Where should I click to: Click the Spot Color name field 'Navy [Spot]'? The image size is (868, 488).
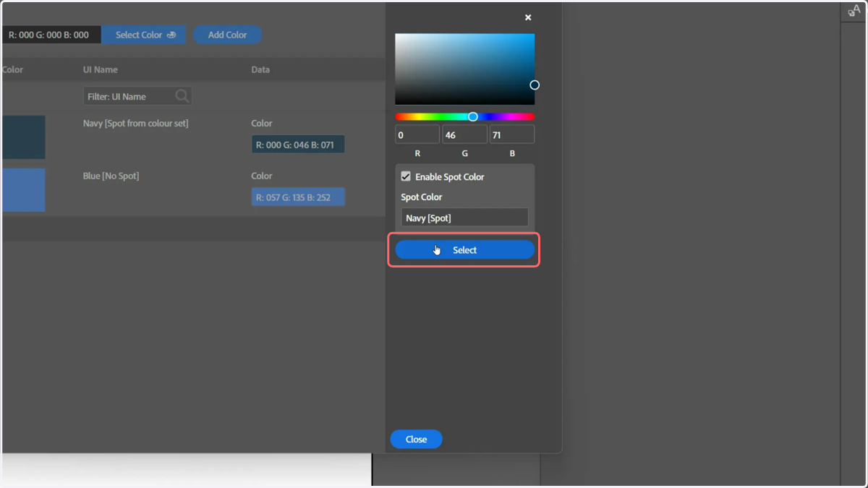(x=464, y=218)
